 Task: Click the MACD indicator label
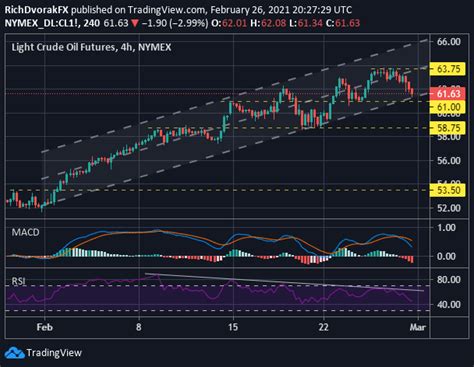25,232
